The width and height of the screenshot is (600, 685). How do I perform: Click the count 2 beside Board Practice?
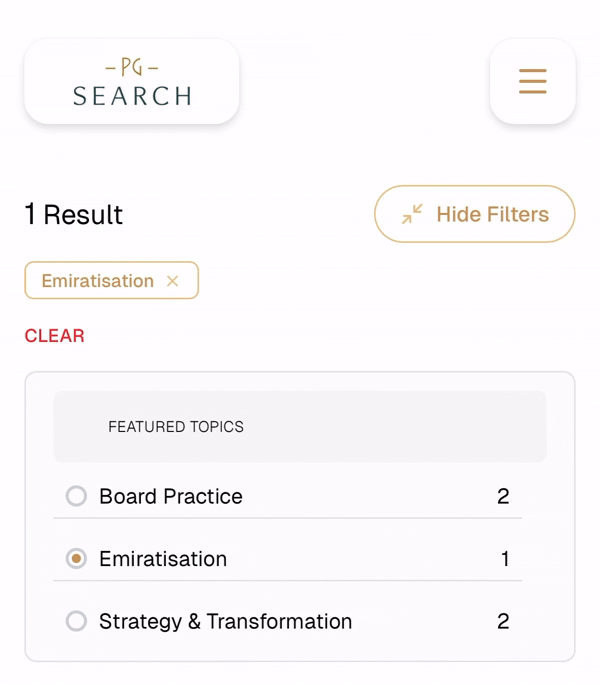tap(503, 496)
